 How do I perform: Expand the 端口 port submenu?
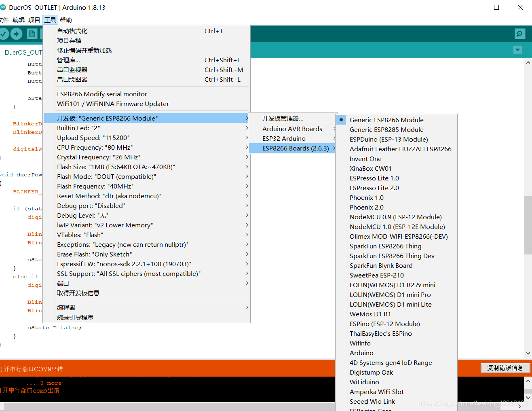[x=146, y=283]
